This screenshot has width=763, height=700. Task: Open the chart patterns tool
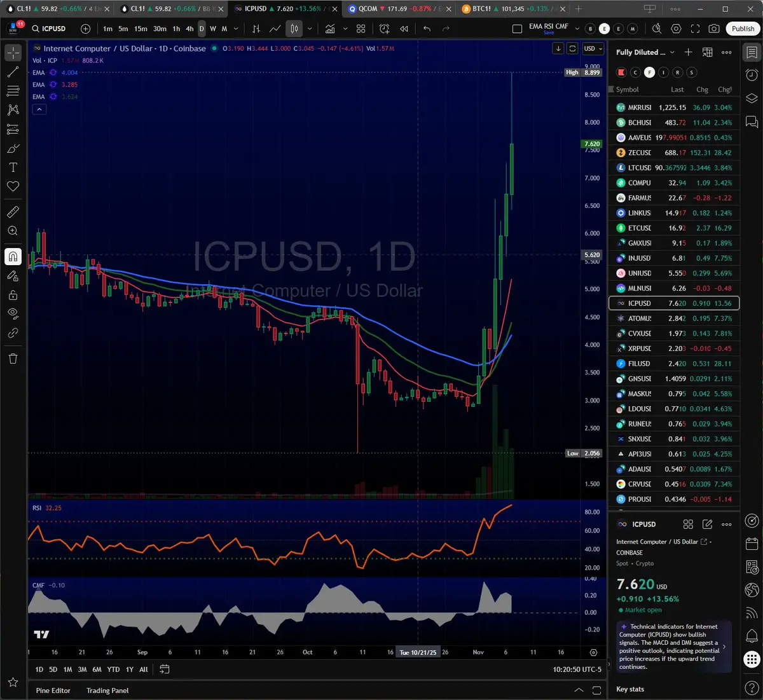[x=13, y=111]
